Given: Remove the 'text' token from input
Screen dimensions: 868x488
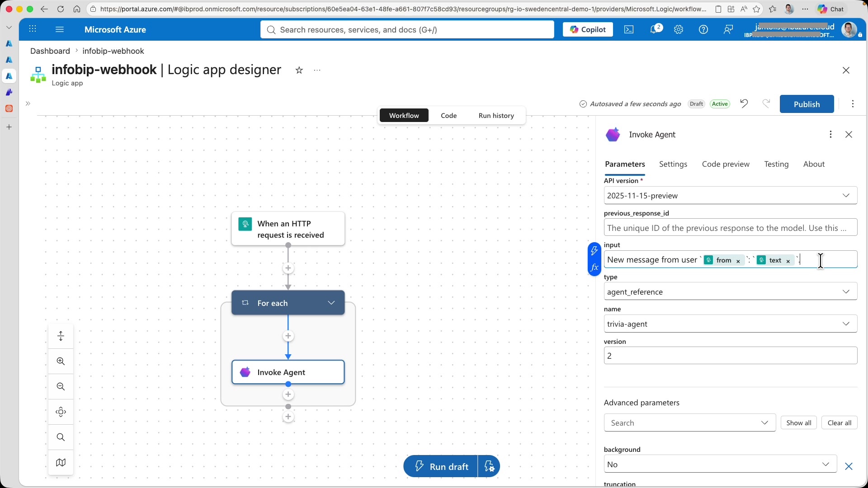Looking at the screenshot, I should (x=788, y=261).
